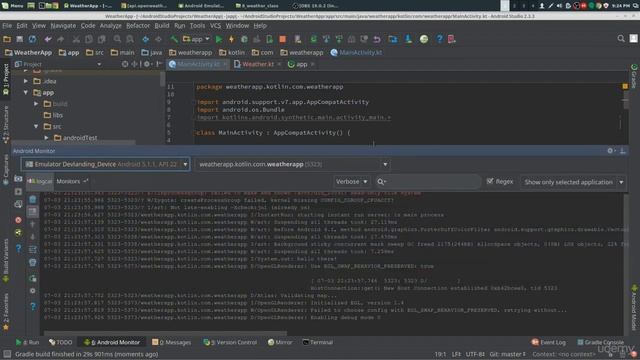Toggle the Gradle side panel

pos(634,76)
